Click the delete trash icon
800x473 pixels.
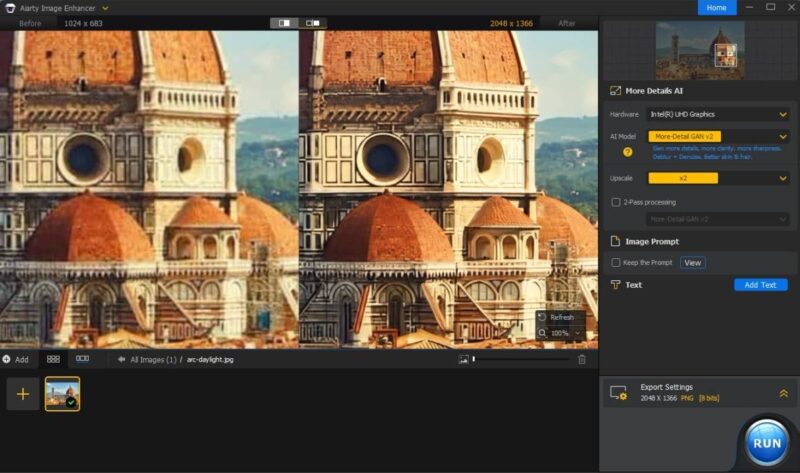point(582,359)
